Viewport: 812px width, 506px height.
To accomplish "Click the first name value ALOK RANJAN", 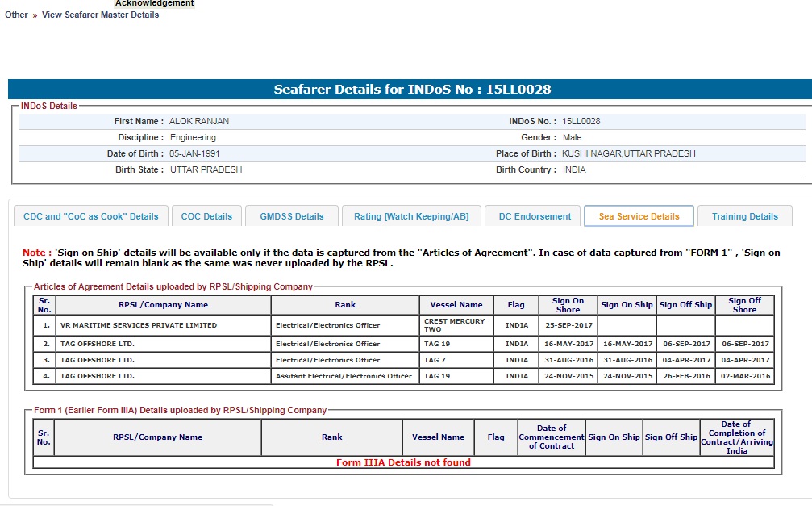I will coord(198,121).
